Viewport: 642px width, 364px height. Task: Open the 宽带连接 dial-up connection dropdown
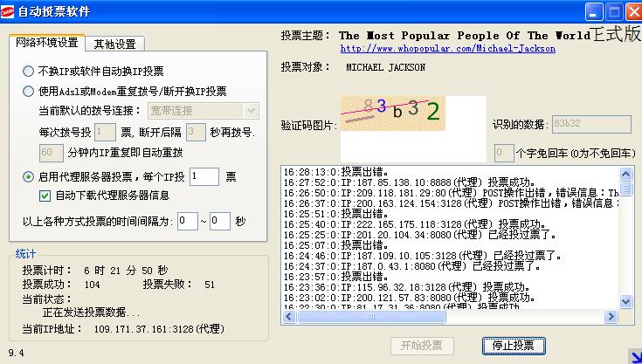[251, 111]
